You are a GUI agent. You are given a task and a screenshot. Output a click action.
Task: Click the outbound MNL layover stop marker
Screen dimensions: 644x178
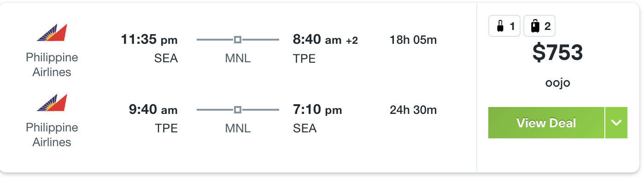[x=238, y=40]
